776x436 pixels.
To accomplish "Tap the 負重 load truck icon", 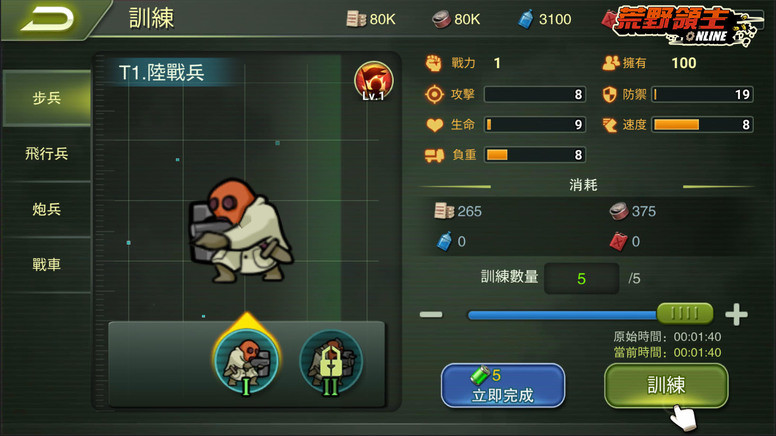I will point(434,155).
